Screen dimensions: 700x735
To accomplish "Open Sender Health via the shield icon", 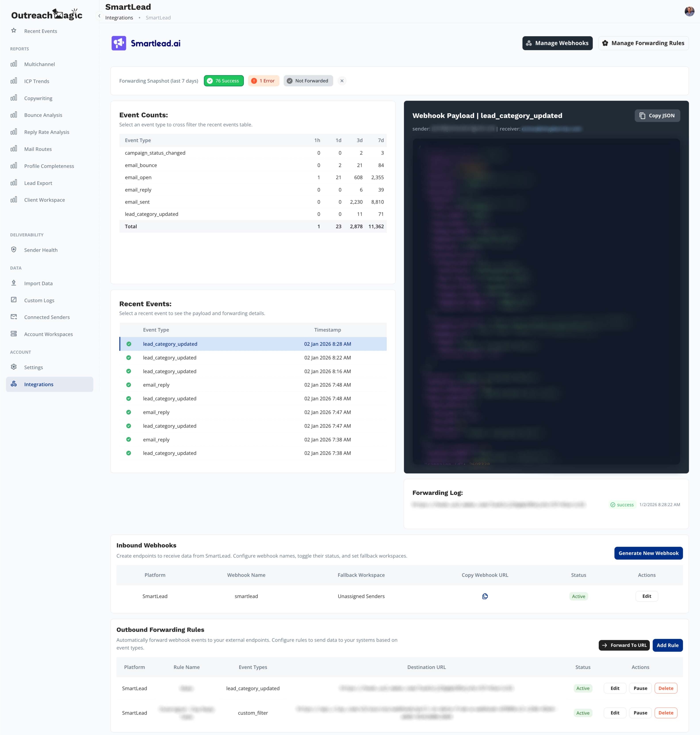I will (14, 250).
